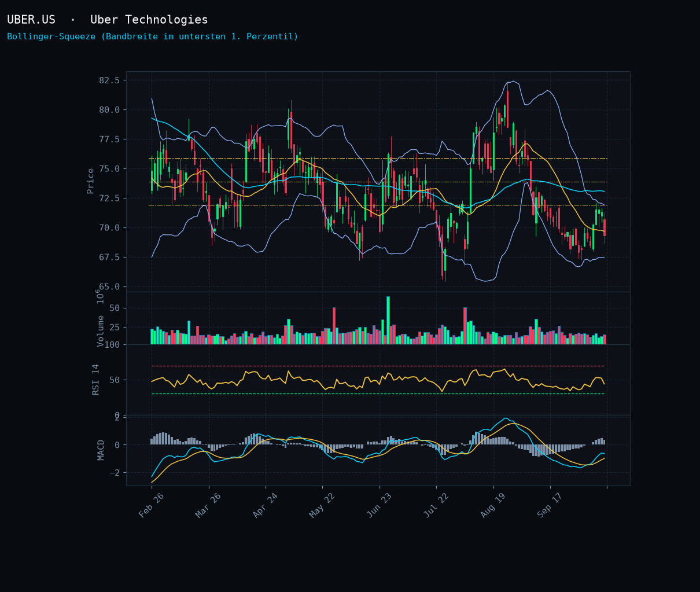Click the "Apr 24" date label
Image resolution: width=700 pixels, height=592 pixels.
tap(266, 505)
